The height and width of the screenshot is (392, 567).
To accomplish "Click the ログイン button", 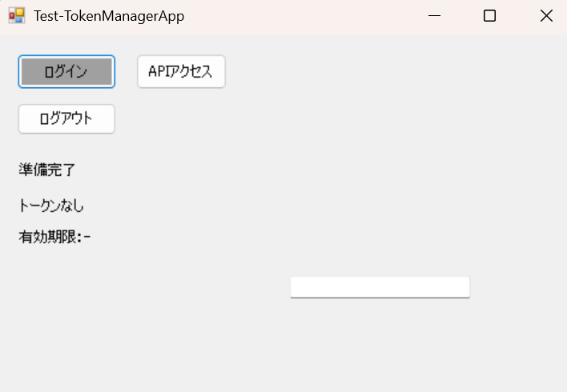I will (66, 71).
